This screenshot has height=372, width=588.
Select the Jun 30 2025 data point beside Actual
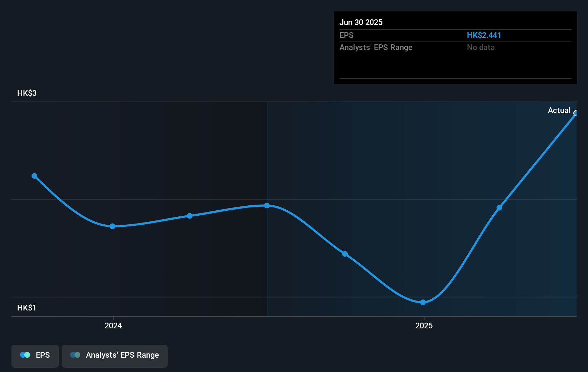[576, 113]
